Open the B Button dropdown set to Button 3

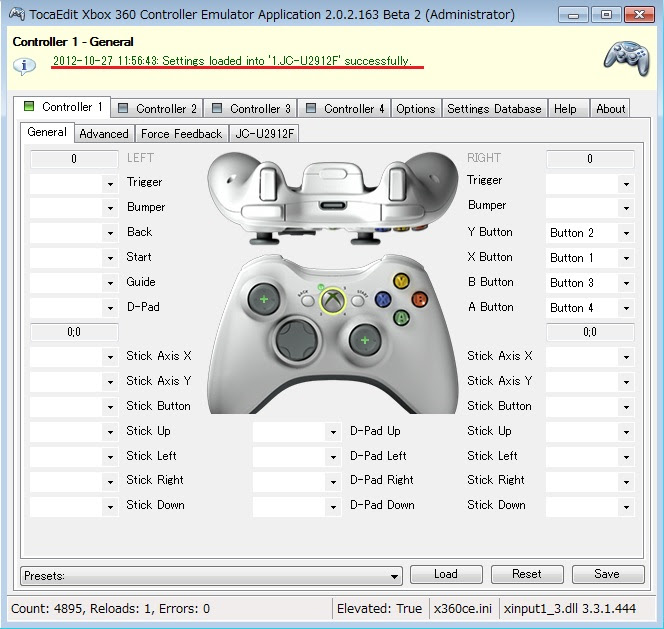pyautogui.click(x=590, y=283)
